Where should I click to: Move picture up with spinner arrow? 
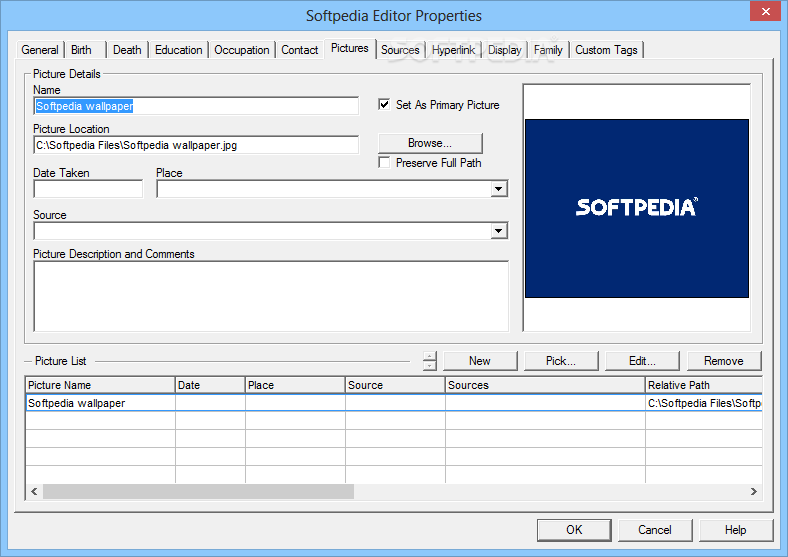[x=430, y=356]
